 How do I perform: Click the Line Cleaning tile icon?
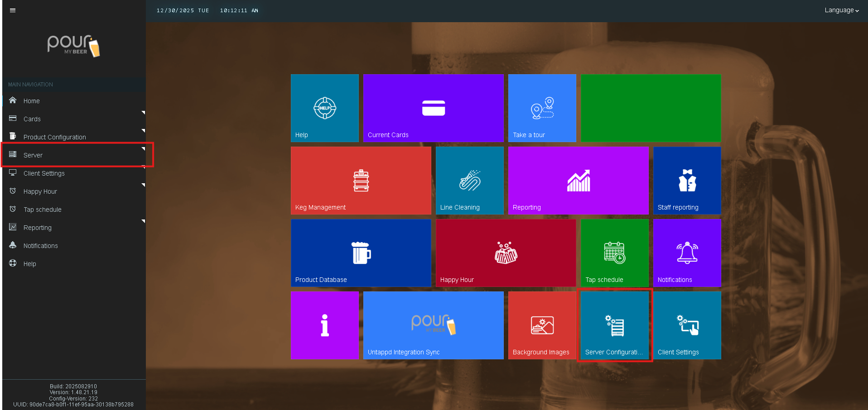(x=469, y=180)
